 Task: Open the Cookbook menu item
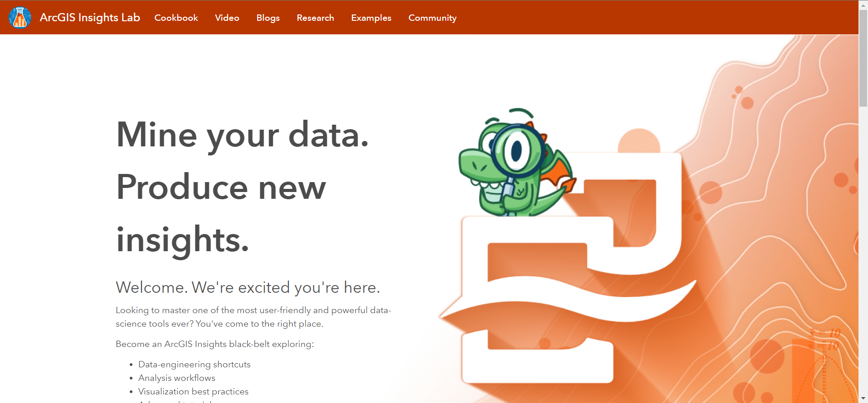(176, 18)
